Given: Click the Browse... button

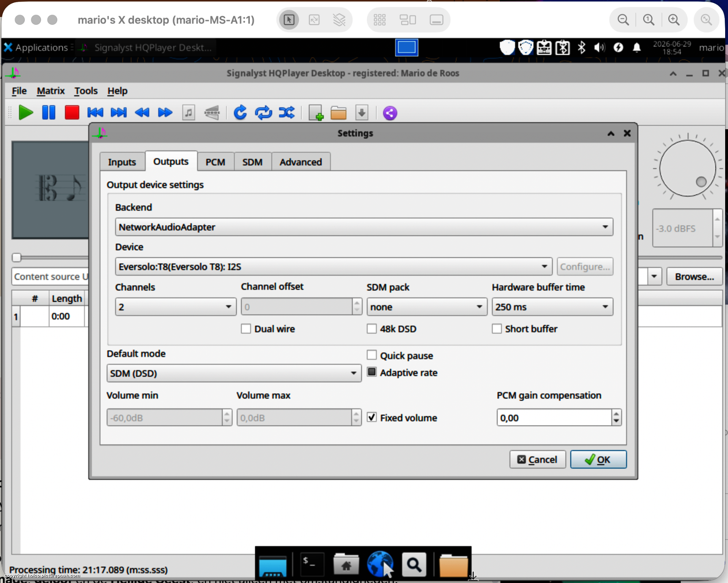Looking at the screenshot, I should 694,276.
